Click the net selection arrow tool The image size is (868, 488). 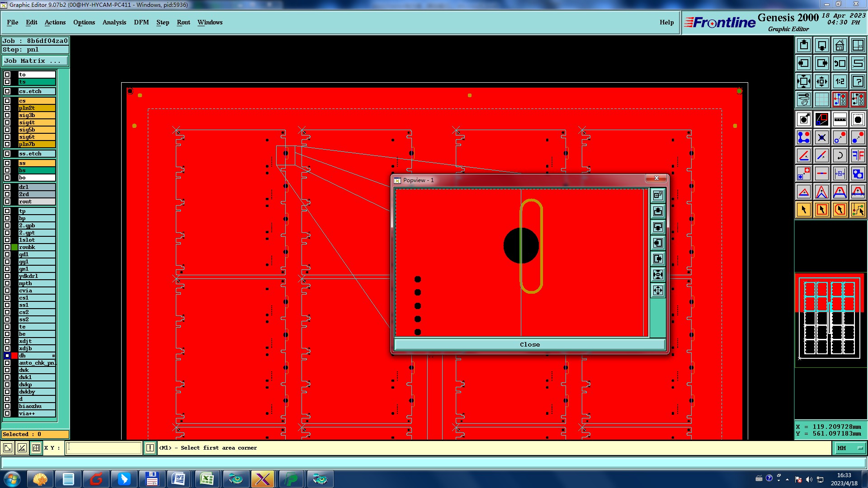click(x=858, y=210)
